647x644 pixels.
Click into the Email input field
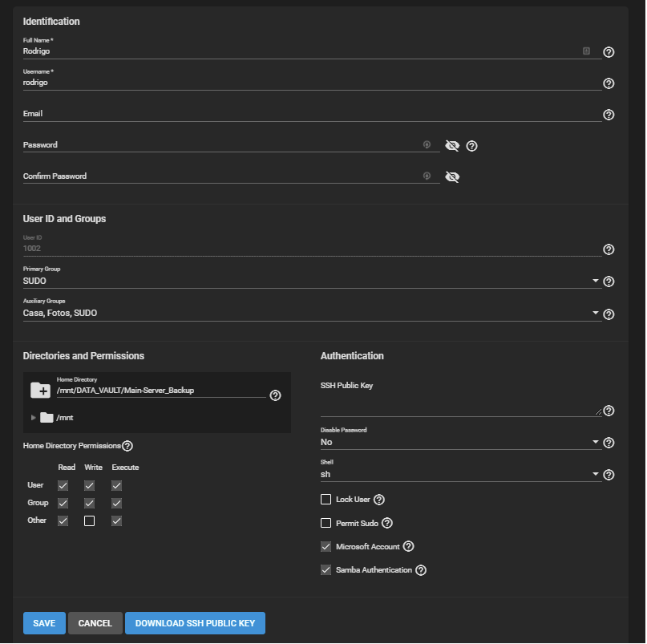pos(311,114)
